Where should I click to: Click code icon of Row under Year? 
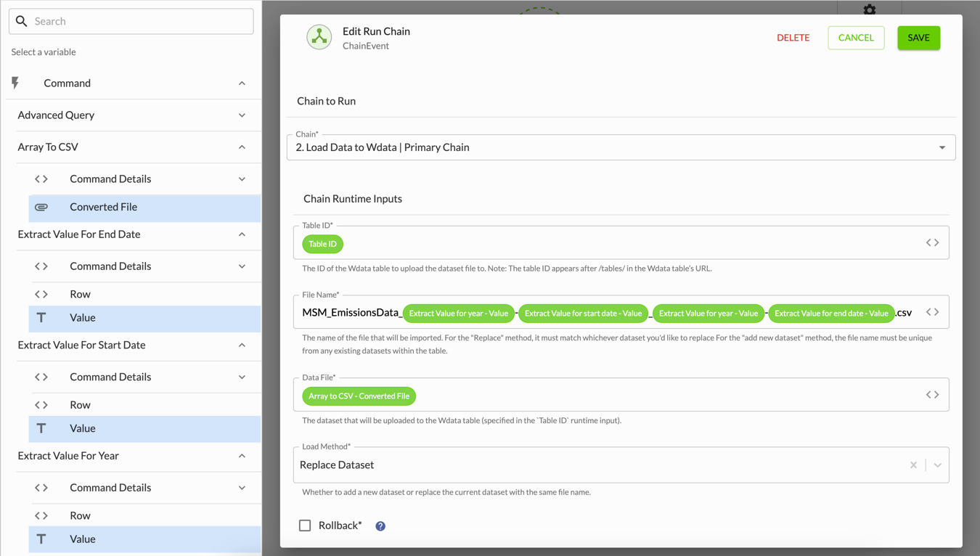[41, 515]
